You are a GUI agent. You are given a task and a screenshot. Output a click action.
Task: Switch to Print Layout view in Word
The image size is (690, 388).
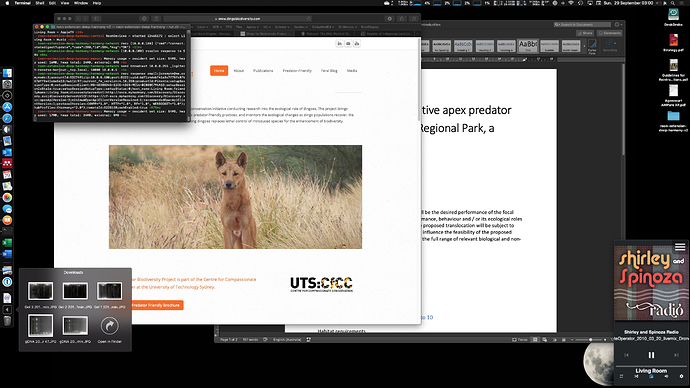coord(535,340)
